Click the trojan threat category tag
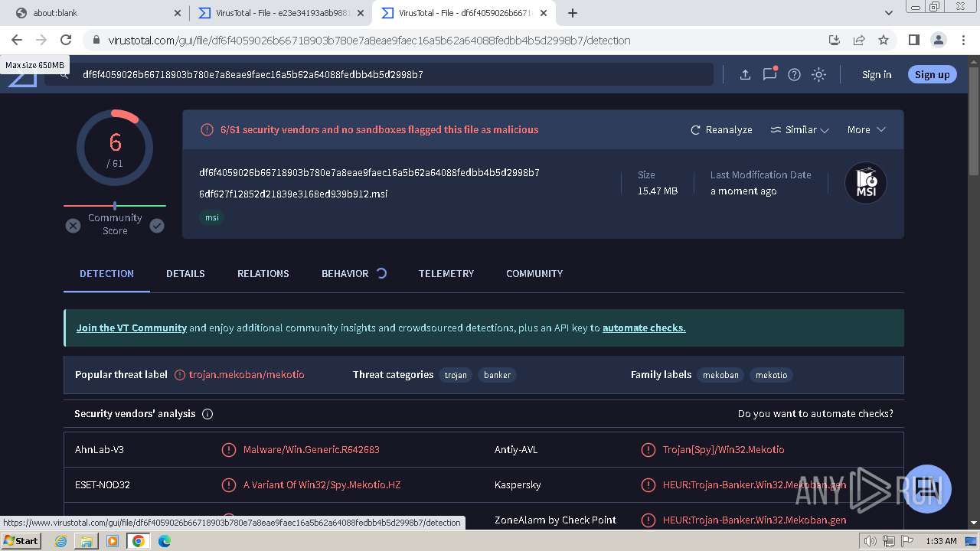 (456, 375)
